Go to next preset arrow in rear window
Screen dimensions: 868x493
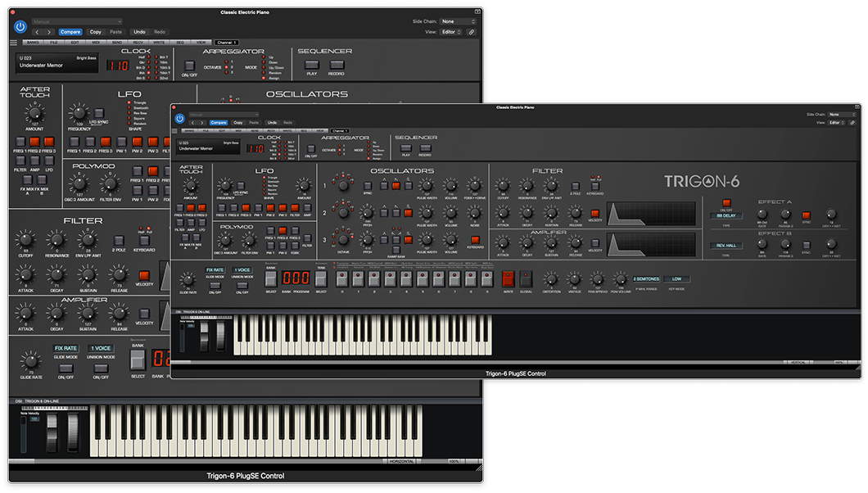pos(48,32)
